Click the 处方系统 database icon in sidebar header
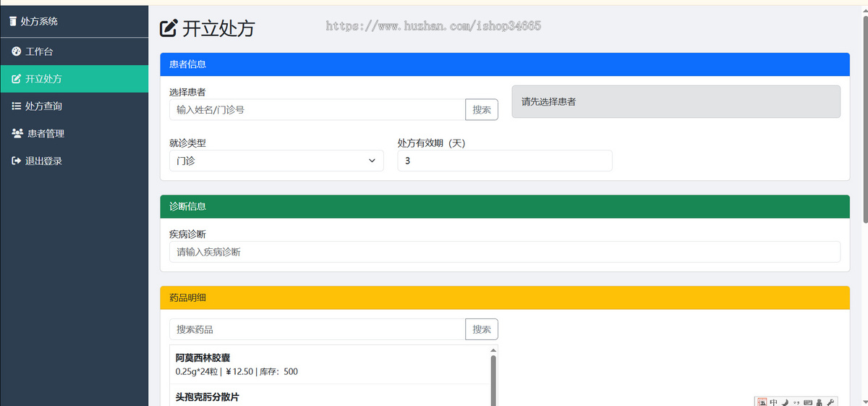 pyautogui.click(x=12, y=21)
